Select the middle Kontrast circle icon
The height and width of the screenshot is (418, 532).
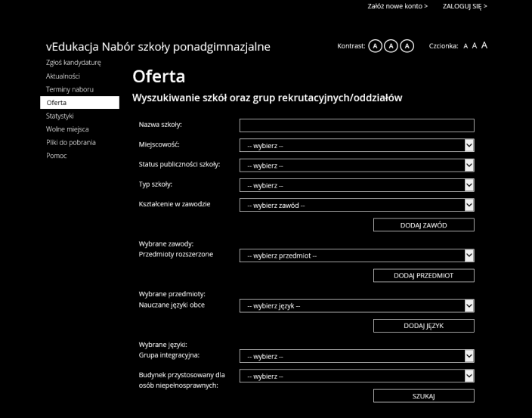pyautogui.click(x=391, y=46)
